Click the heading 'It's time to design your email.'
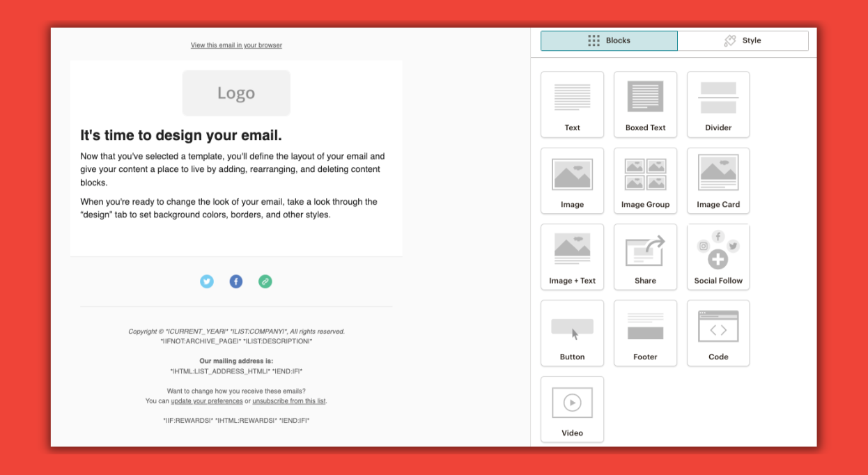 (x=181, y=135)
